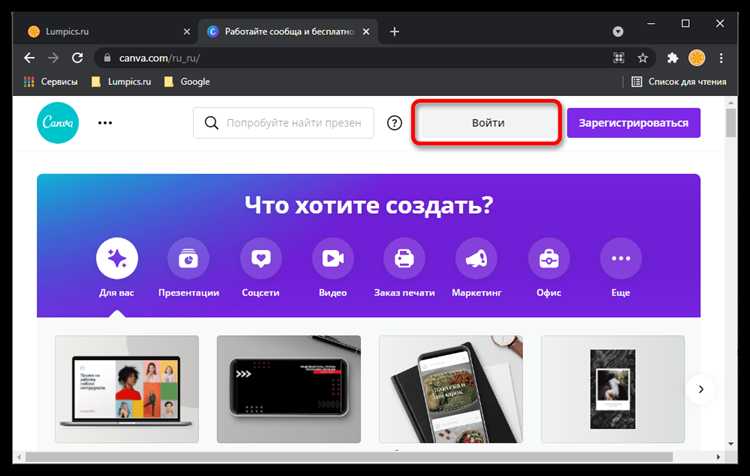Reload the page with refresh button
Screen dimensions: 750x476
77,58
